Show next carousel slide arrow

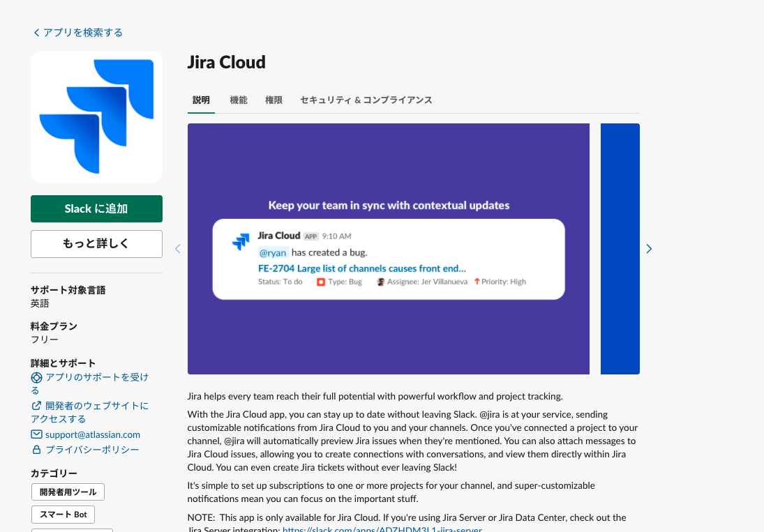(648, 249)
